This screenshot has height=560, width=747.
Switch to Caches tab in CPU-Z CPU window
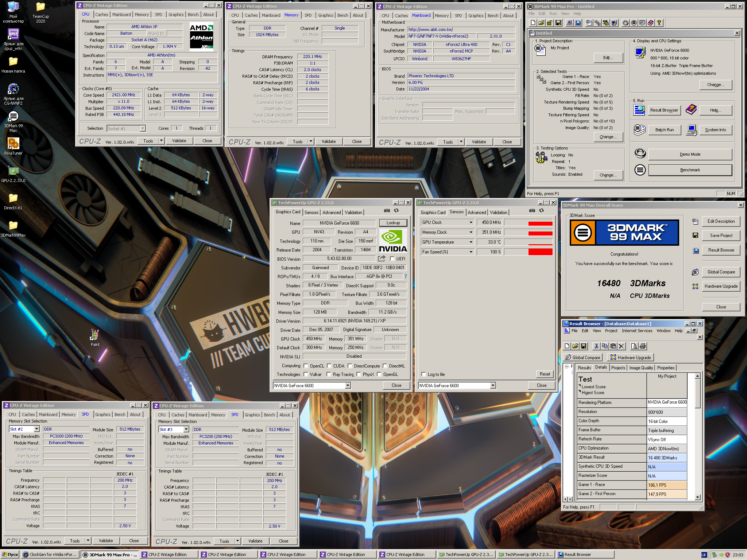tap(101, 15)
